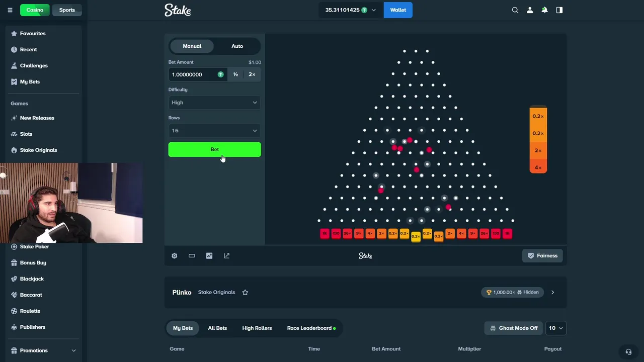The width and height of the screenshot is (644, 362).
Task: Open the Difficulty dropdown set to High
Action: click(x=215, y=103)
